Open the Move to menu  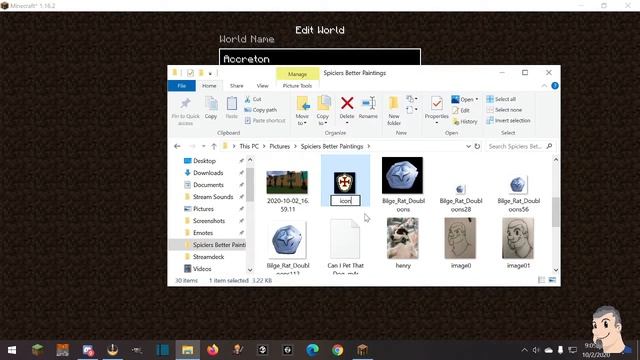point(302,111)
